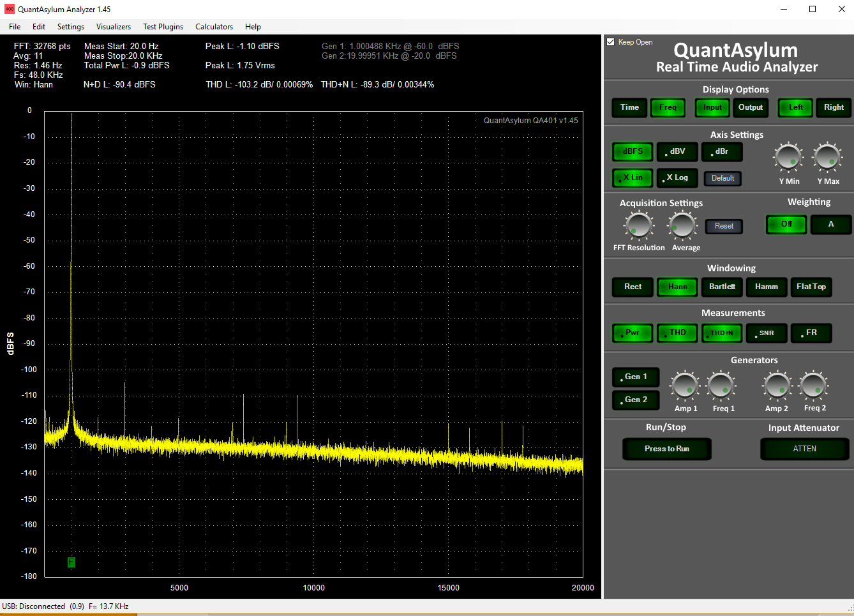Enable A weighting
Viewport: 854px width, 616px height.
(831, 224)
